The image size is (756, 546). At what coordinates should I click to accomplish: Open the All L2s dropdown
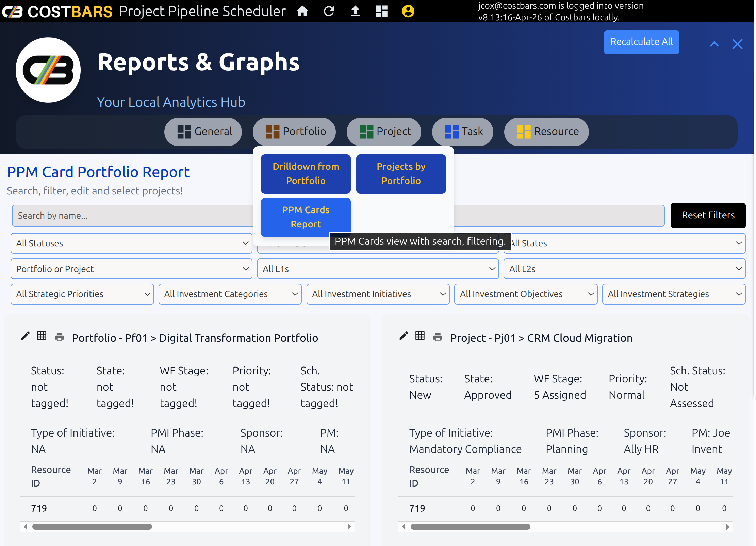pyautogui.click(x=625, y=269)
